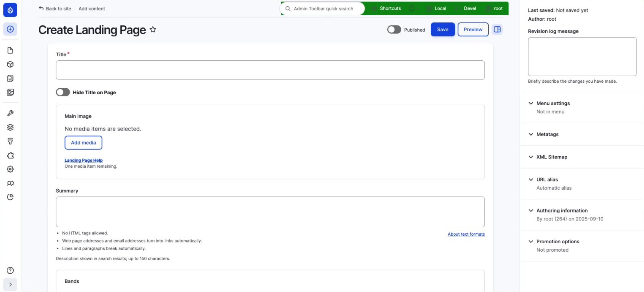Open the Local toolbar menu
Screen dimensions: 644x292
pyautogui.click(x=436, y=8)
